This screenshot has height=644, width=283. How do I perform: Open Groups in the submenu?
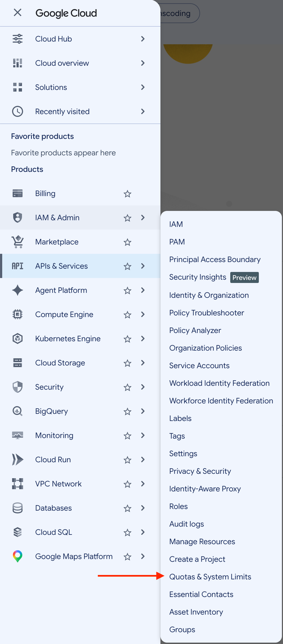(182, 629)
